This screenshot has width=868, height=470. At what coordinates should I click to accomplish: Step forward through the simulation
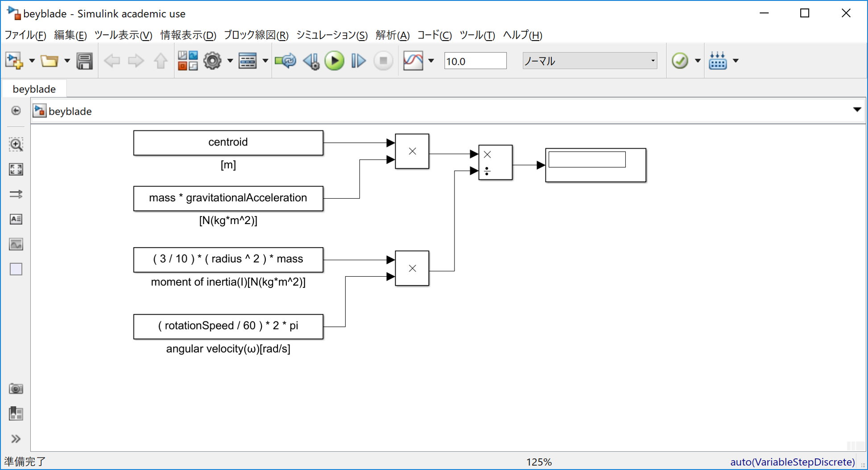pyautogui.click(x=358, y=61)
